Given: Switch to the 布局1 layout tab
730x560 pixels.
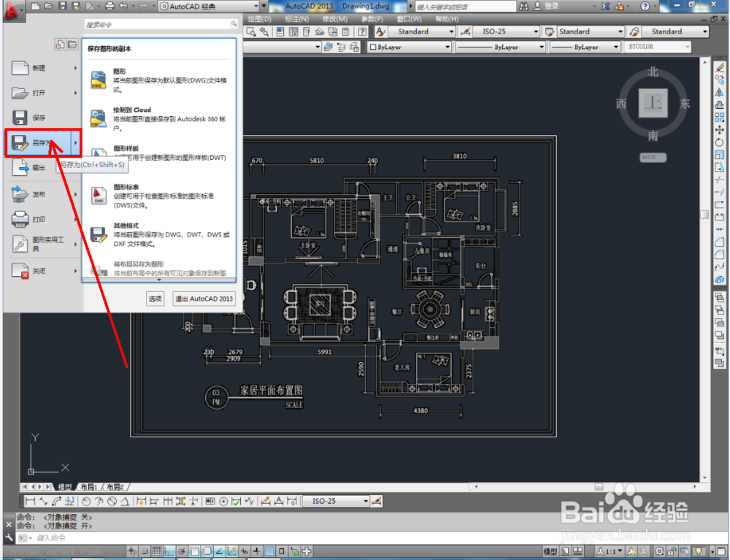Looking at the screenshot, I should (89, 487).
